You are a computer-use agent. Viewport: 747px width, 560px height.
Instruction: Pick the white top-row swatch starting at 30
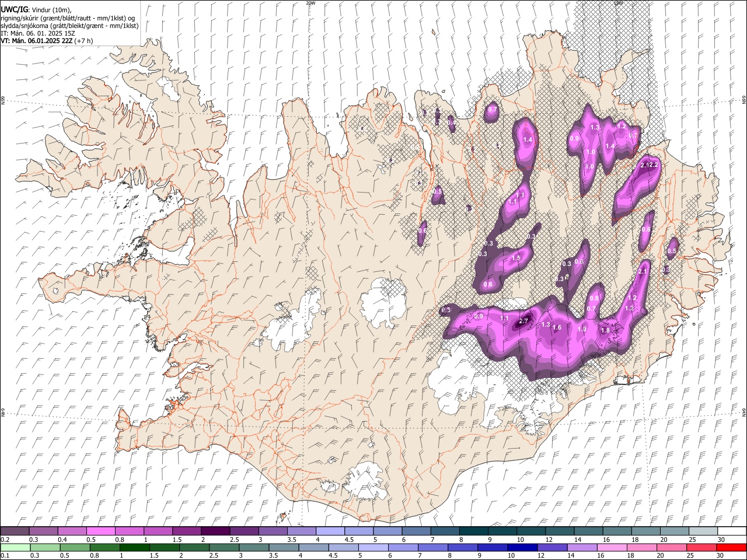(x=732, y=531)
